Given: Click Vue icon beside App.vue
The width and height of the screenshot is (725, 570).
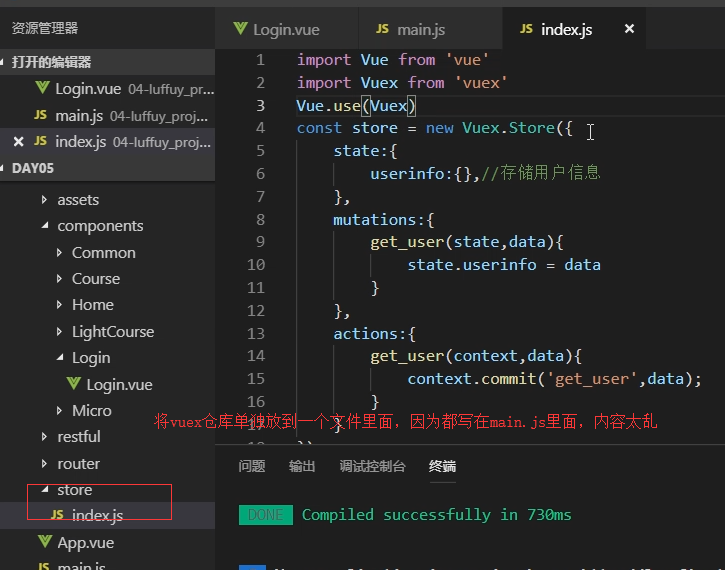Looking at the screenshot, I should 45,541.
